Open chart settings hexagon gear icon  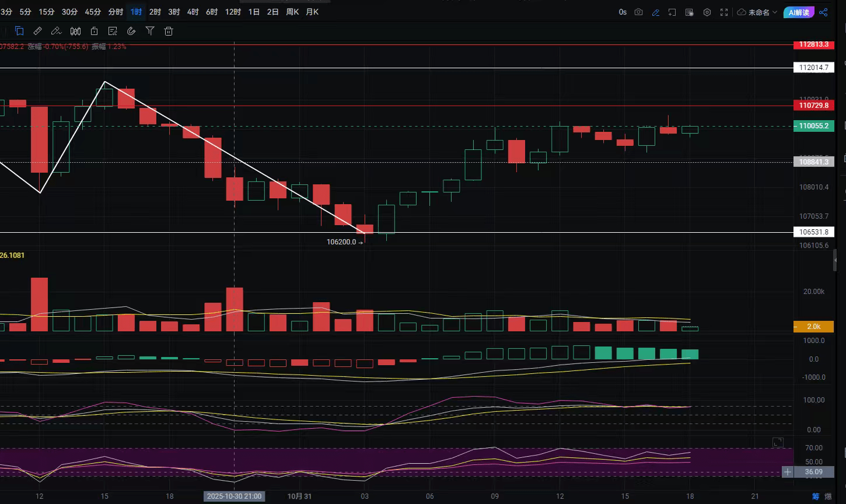click(707, 12)
